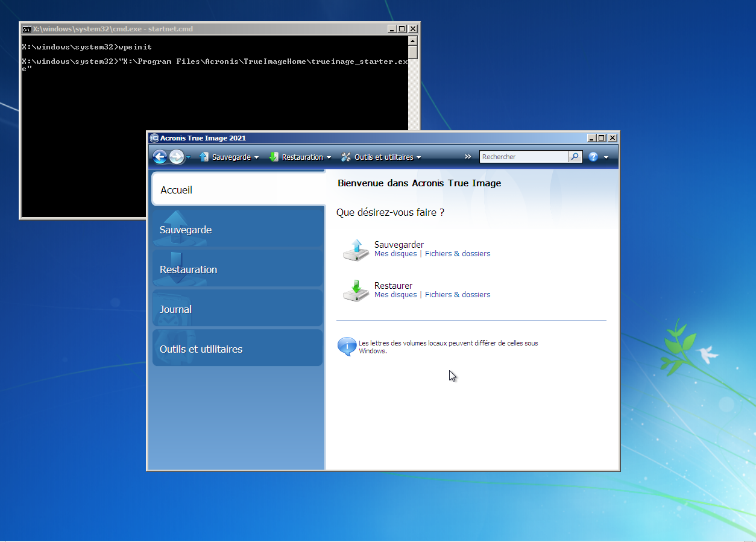The width and height of the screenshot is (756, 542).
Task: Maximize the cmd.exe window
Action: click(402, 29)
